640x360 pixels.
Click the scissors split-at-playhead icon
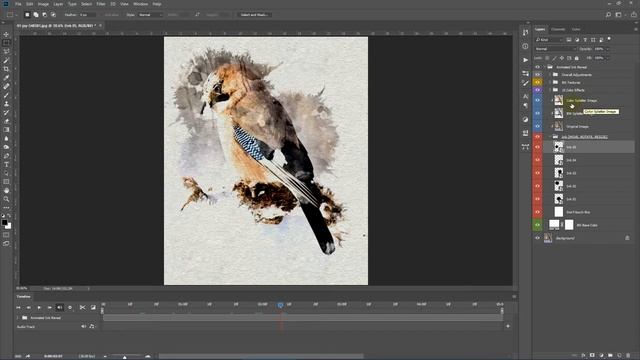tap(82, 307)
